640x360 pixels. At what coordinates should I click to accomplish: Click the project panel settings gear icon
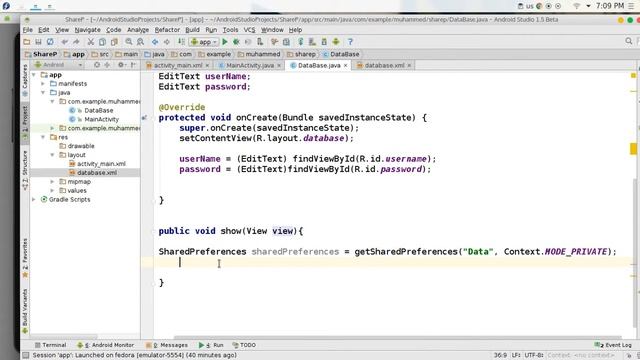pos(121,65)
